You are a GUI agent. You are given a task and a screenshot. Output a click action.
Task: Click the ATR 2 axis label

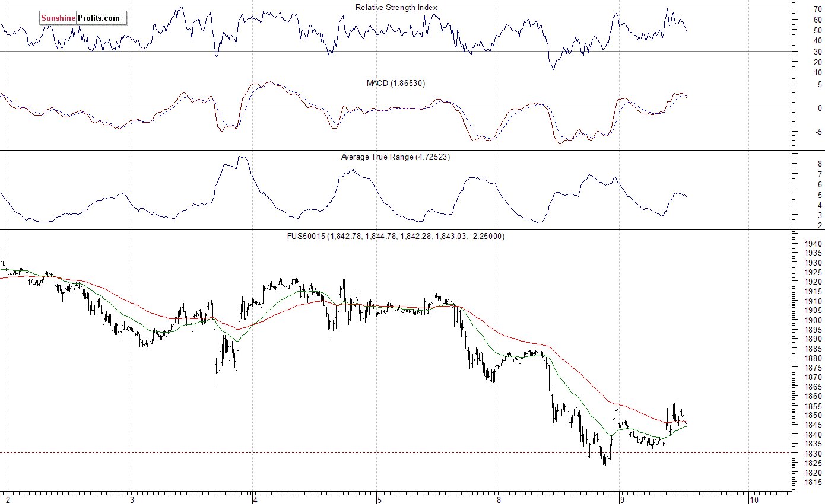[820, 226]
